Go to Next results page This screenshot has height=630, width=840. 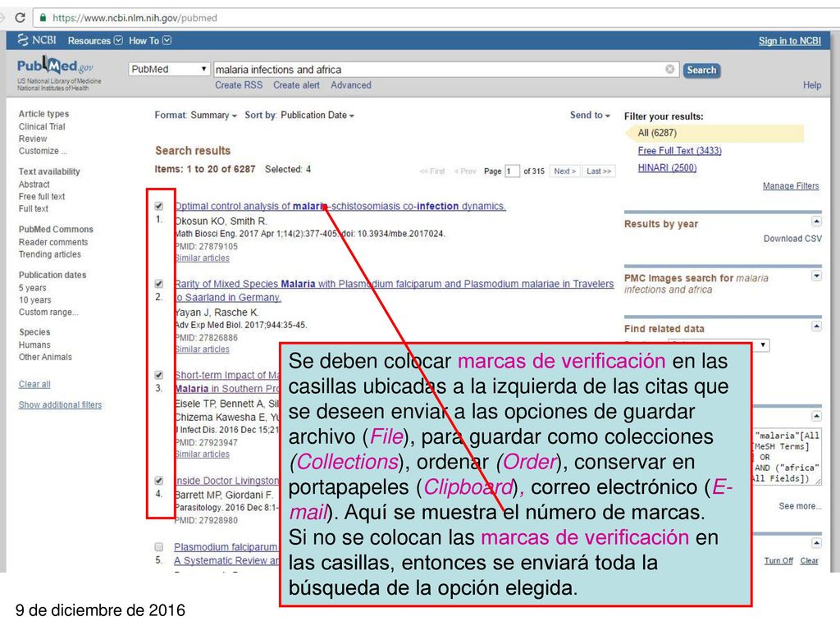564,171
